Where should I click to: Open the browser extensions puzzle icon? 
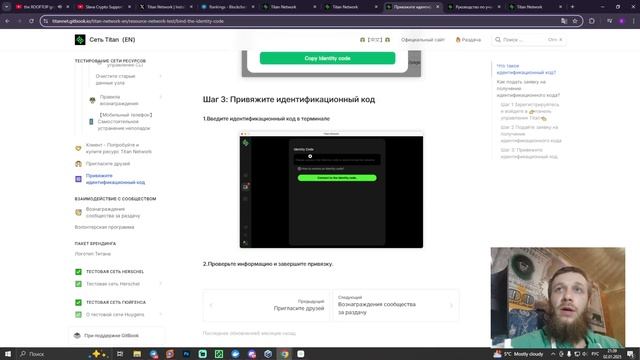point(592,21)
